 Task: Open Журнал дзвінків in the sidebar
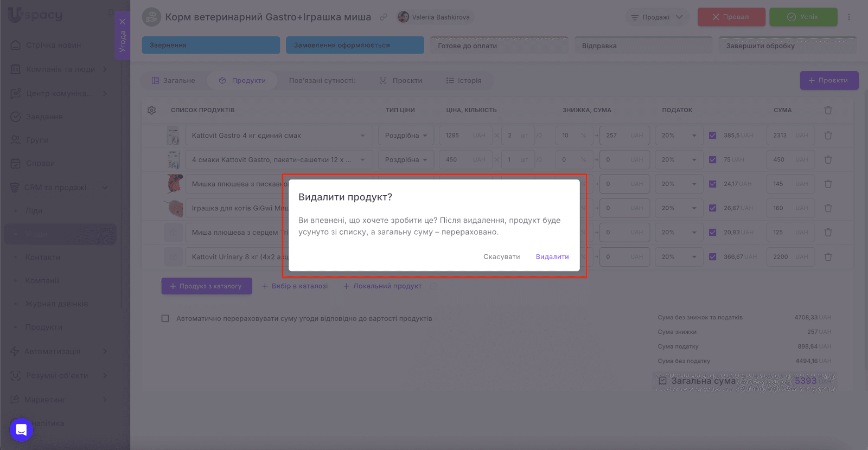57,304
